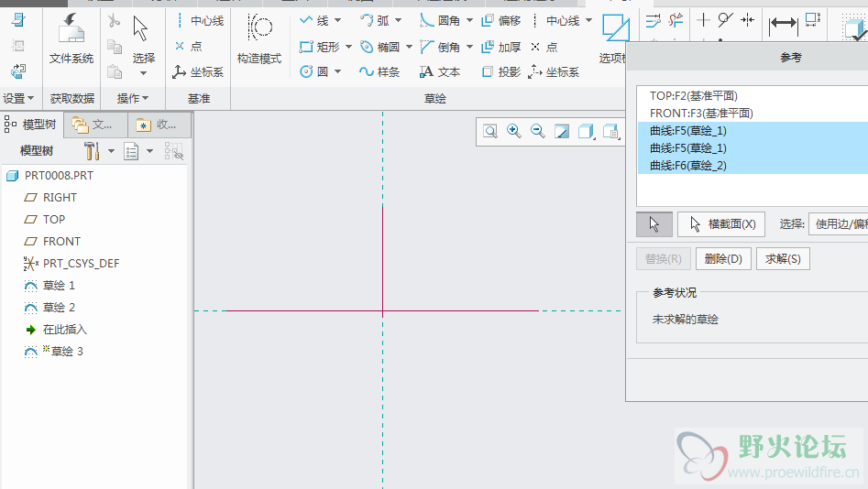Open the 设置 (Setup) group dropdown

click(18, 98)
